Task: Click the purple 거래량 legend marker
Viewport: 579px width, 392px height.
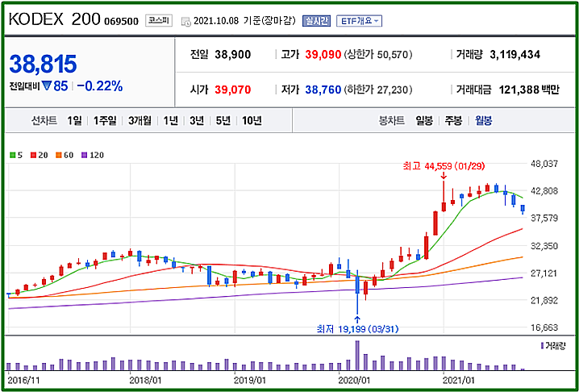Action: tap(542, 346)
